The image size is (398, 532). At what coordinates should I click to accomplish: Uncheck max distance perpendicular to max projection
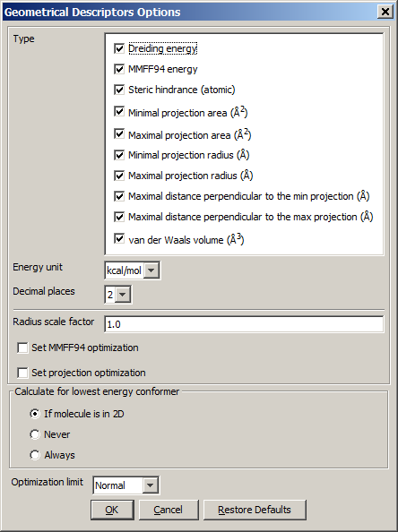click(119, 217)
